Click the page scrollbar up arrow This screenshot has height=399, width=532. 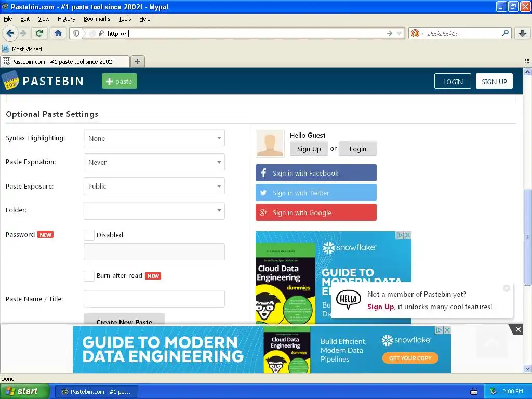tap(527, 72)
